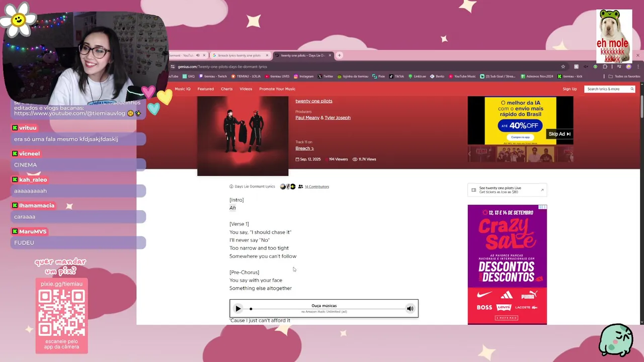Open the Music IQ menu item

183,89
